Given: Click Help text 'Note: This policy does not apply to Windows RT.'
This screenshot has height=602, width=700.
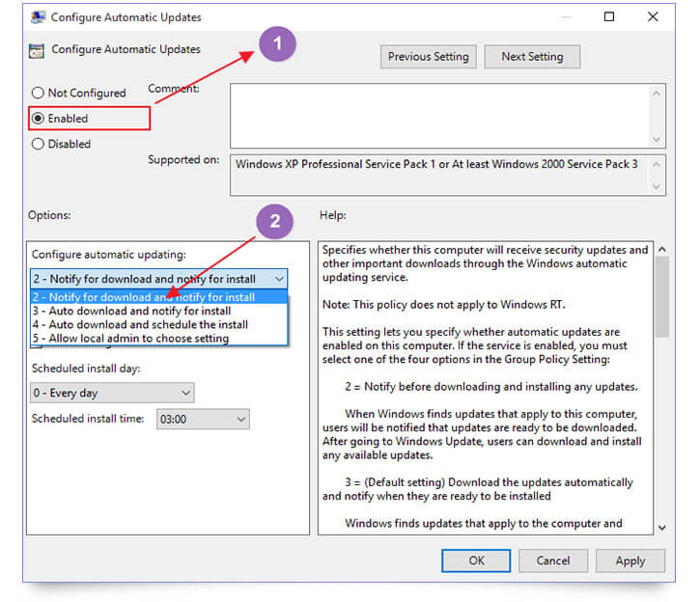Looking at the screenshot, I should (444, 305).
